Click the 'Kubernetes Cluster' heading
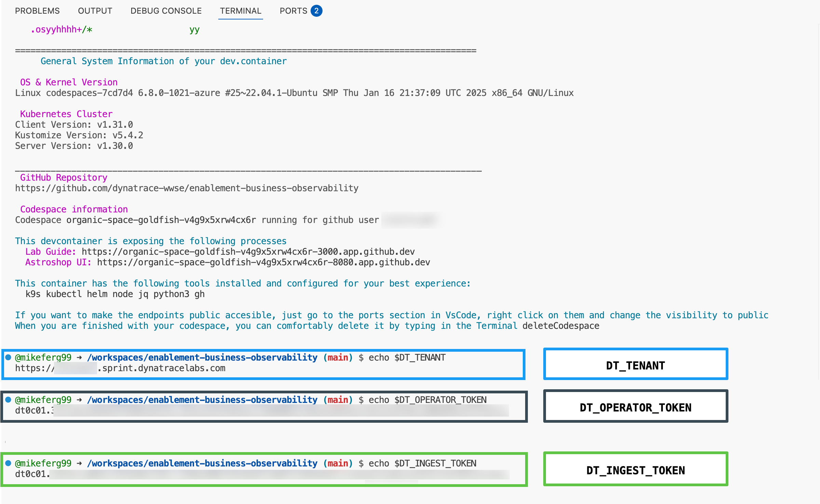 (x=66, y=114)
